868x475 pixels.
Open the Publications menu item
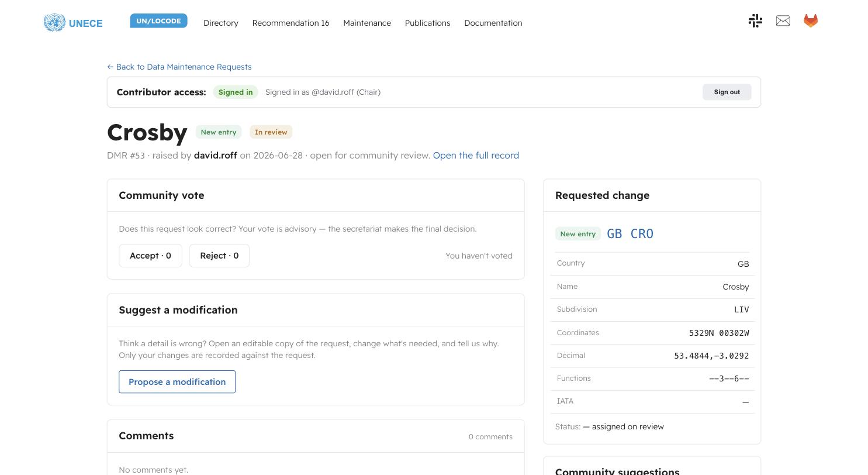[x=427, y=23]
